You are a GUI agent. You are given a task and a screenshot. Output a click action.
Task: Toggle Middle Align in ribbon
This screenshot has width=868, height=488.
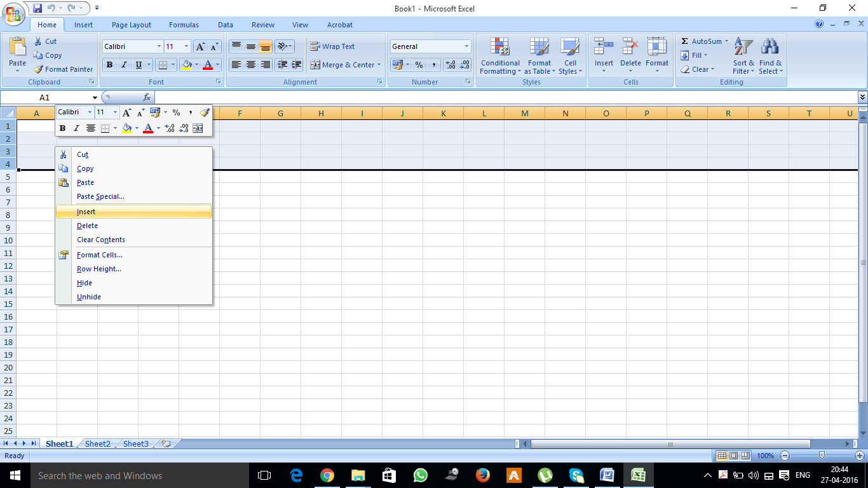pyautogui.click(x=251, y=46)
